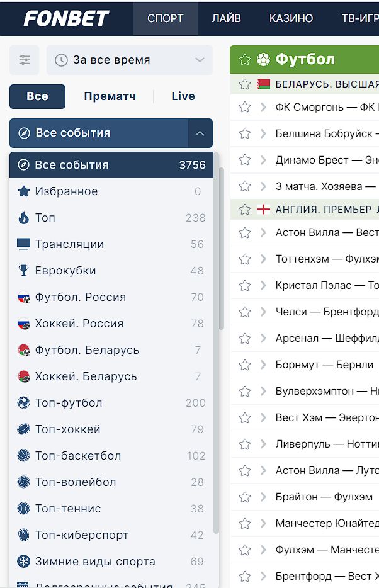Favorite the Динамо Брест match star
Viewport: 379px width, 588px height.
coord(245,160)
